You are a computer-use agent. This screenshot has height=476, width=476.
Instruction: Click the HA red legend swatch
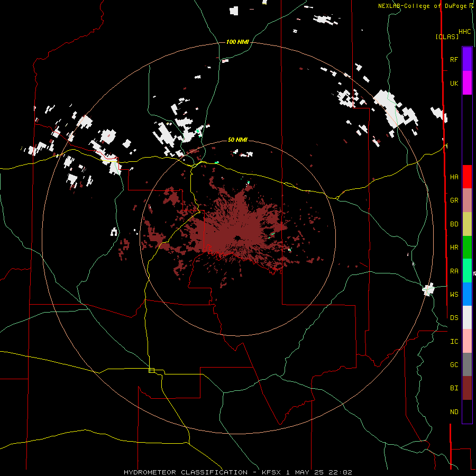point(467,177)
